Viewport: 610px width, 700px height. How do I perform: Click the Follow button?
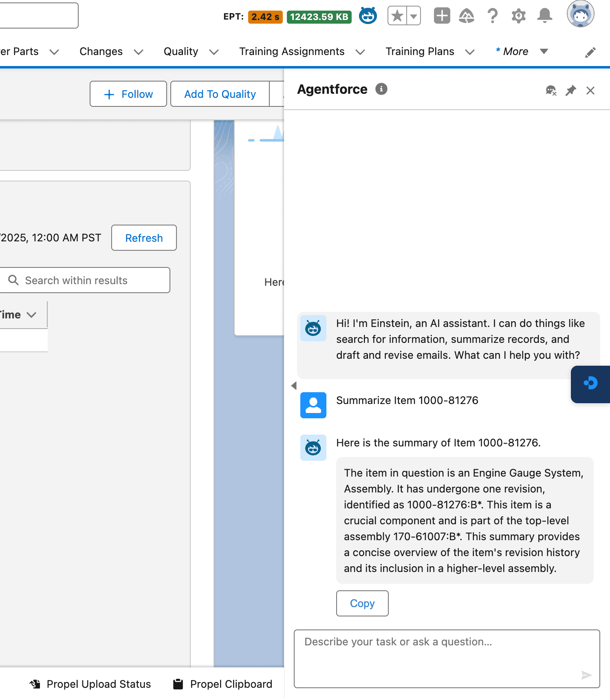click(x=128, y=94)
